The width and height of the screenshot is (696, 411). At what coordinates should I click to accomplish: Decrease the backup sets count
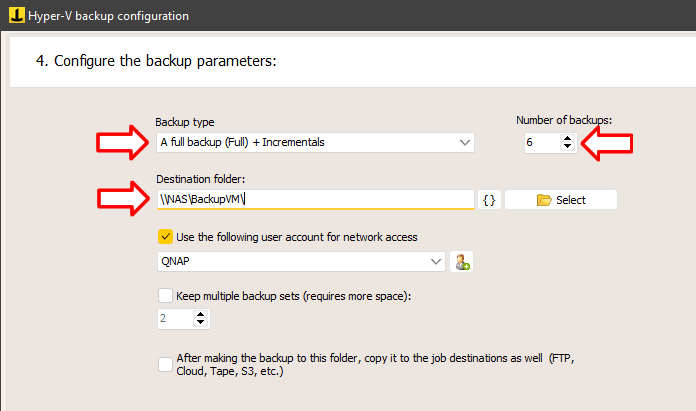[201, 322]
